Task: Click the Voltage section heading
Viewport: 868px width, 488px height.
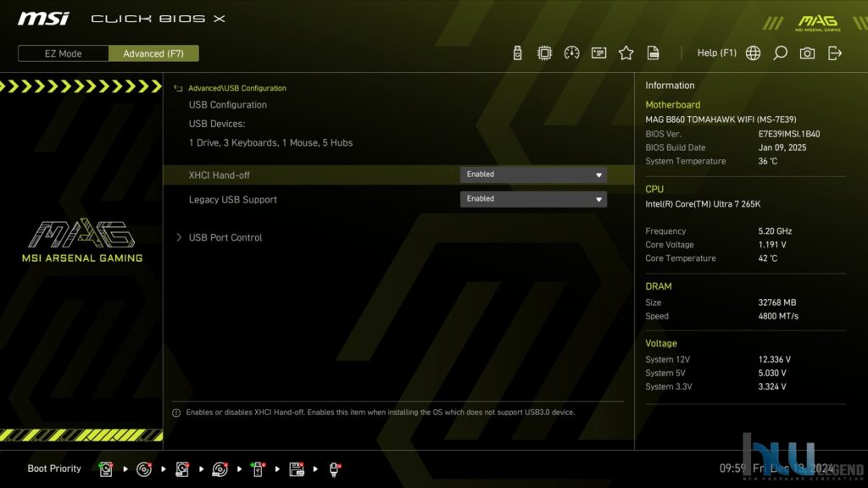Action: coord(661,344)
